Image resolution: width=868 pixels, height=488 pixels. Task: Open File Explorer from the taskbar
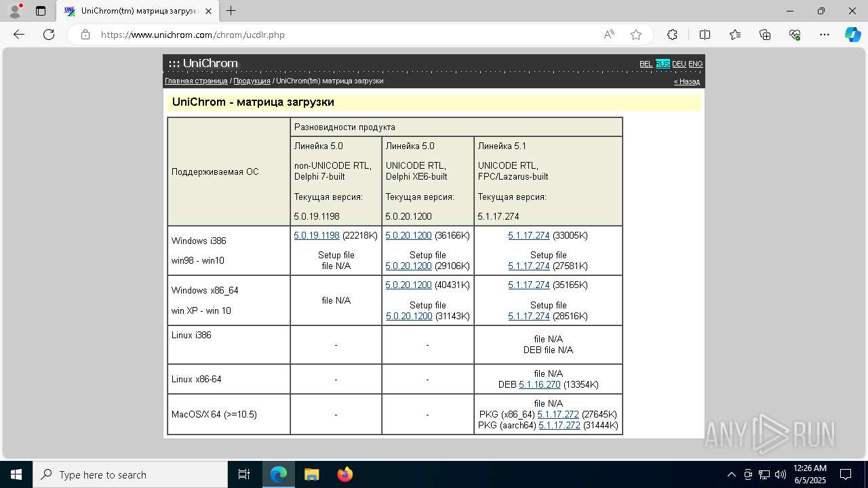point(312,474)
